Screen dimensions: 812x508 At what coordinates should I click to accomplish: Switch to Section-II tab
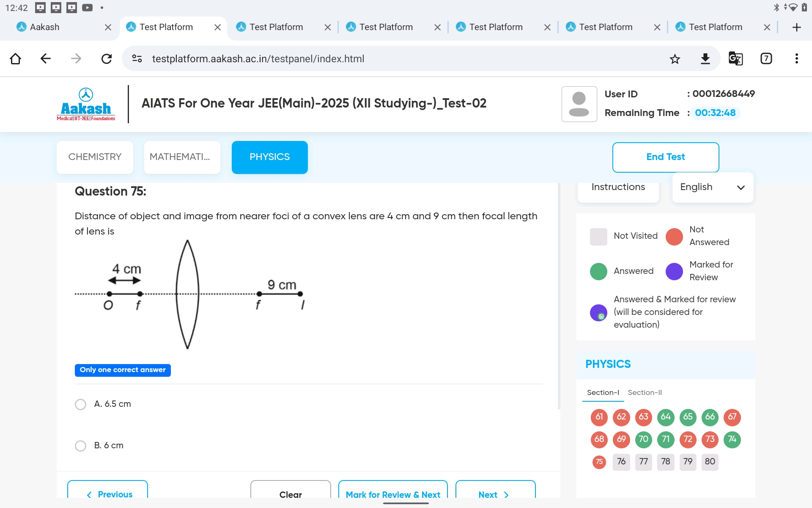pyautogui.click(x=645, y=392)
